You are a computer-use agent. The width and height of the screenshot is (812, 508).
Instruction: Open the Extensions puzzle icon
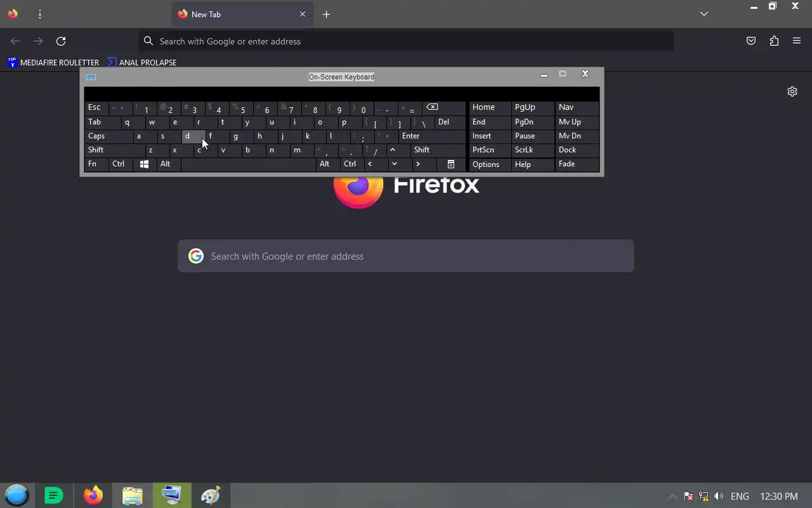pos(774,41)
